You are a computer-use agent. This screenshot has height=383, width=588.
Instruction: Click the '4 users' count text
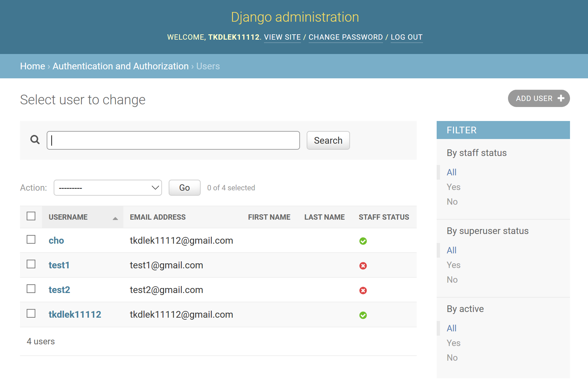pyautogui.click(x=41, y=341)
